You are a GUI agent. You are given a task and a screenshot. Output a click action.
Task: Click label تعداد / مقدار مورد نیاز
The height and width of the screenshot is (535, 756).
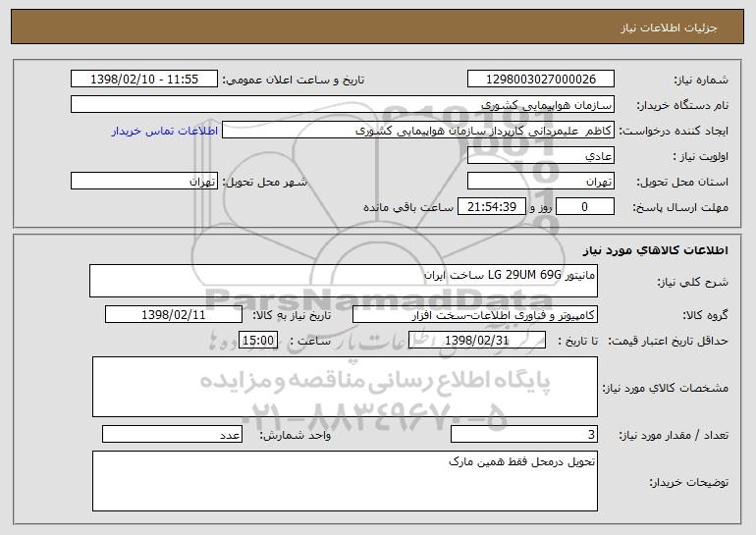pos(674,435)
